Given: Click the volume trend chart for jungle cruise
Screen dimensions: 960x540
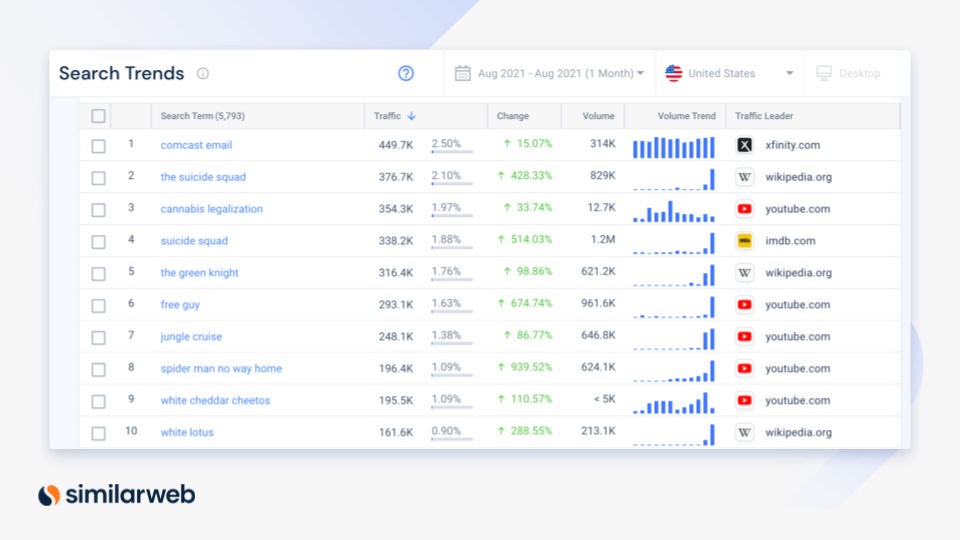Looking at the screenshot, I should click(674, 337).
